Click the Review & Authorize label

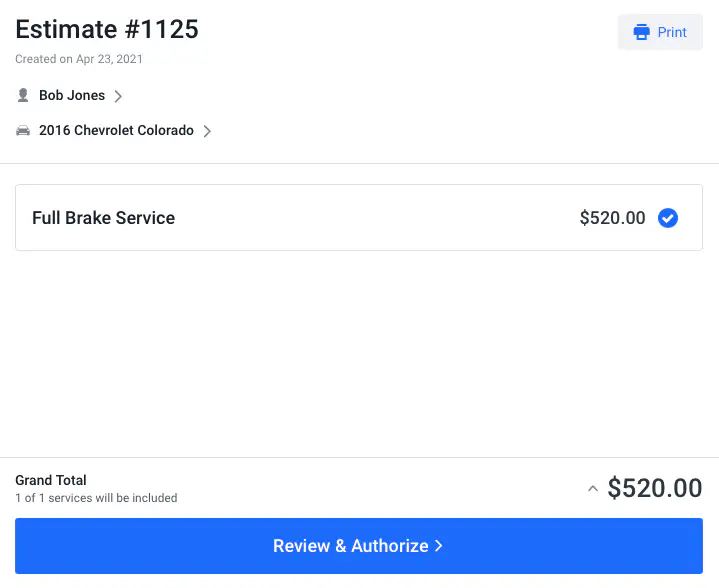[350, 546]
